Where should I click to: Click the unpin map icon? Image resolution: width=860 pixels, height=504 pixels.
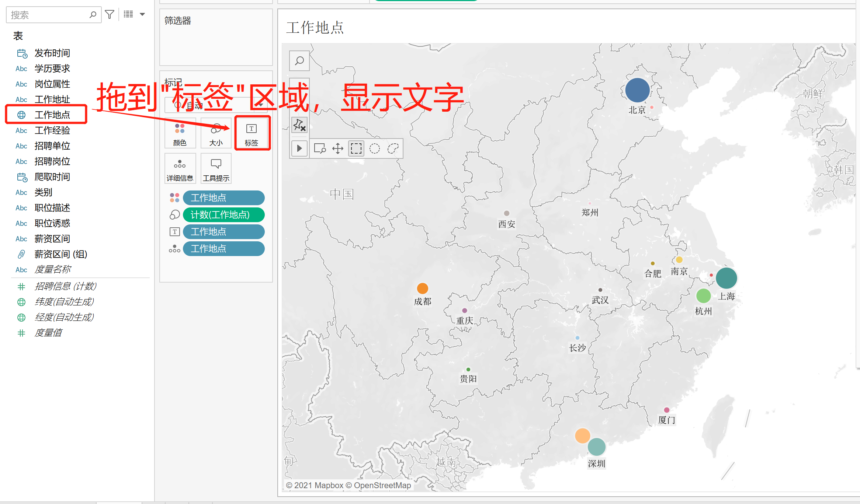click(x=299, y=125)
